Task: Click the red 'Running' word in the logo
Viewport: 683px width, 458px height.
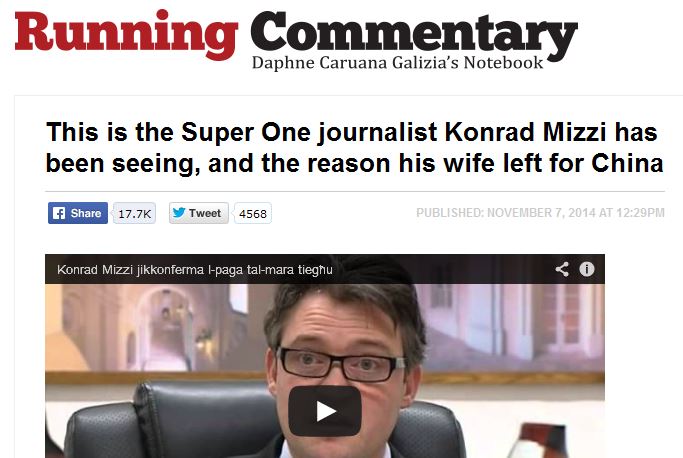Action: (x=126, y=34)
